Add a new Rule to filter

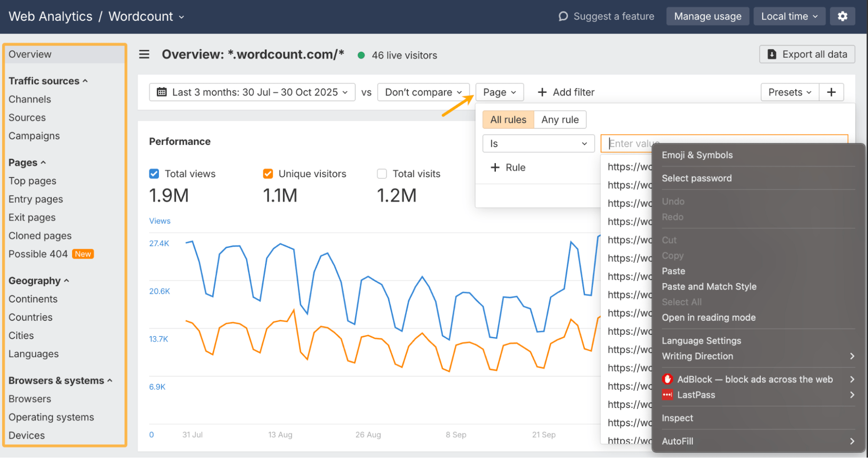tap(508, 168)
